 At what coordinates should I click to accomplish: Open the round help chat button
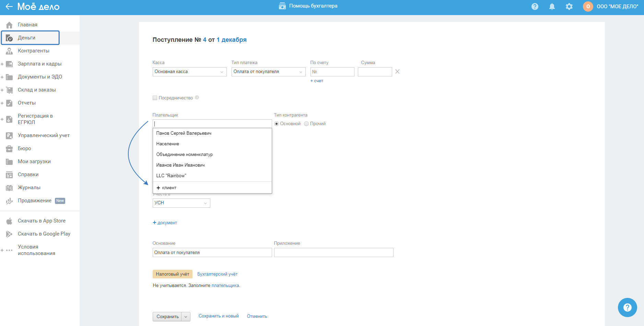click(x=627, y=307)
